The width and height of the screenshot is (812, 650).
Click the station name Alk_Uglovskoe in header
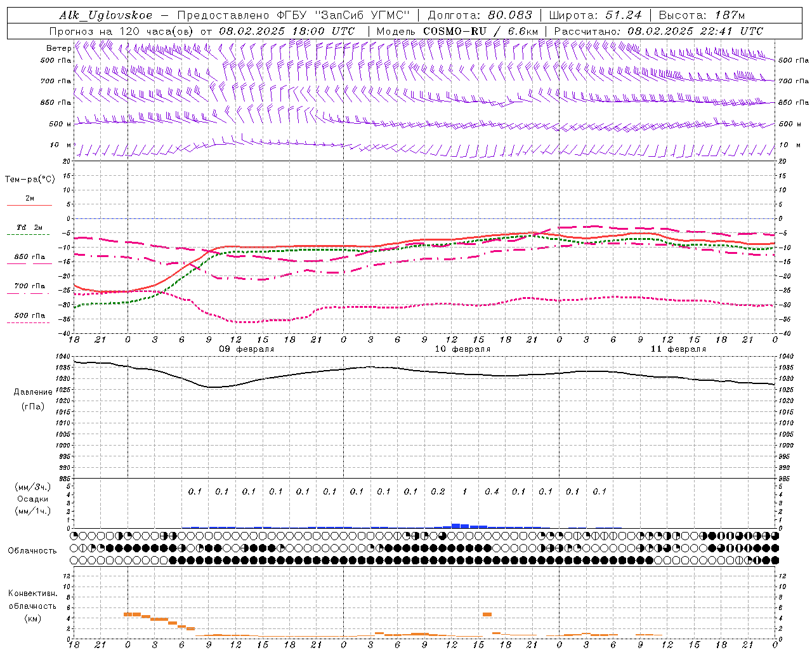click(105, 15)
